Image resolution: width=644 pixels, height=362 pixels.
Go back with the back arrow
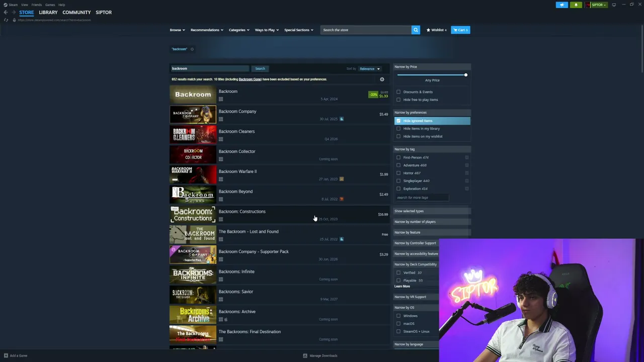click(6, 12)
